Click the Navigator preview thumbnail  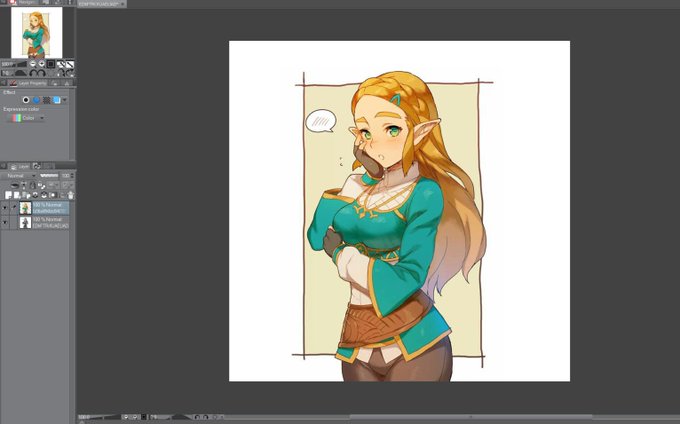36,32
